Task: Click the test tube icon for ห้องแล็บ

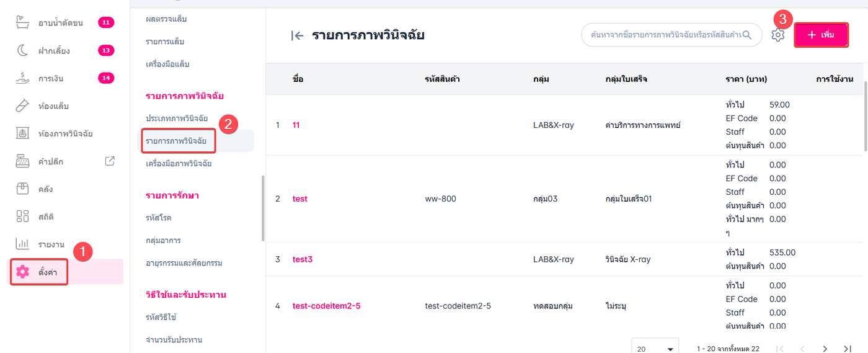Action: pyautogui.click(x=22, y=106)
